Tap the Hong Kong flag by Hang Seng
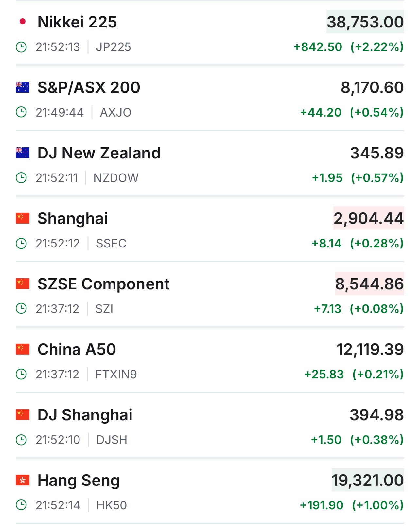 point(23,480)
